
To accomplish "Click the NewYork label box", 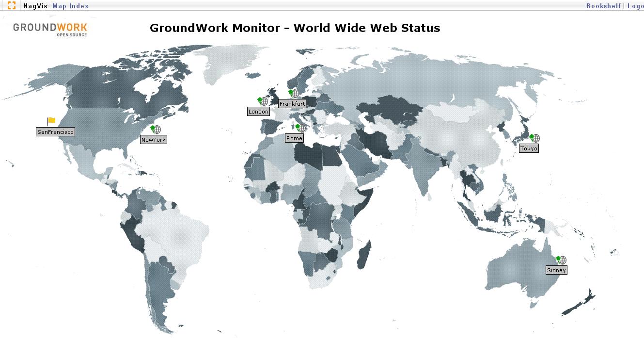I will click(x=154, y=140).
